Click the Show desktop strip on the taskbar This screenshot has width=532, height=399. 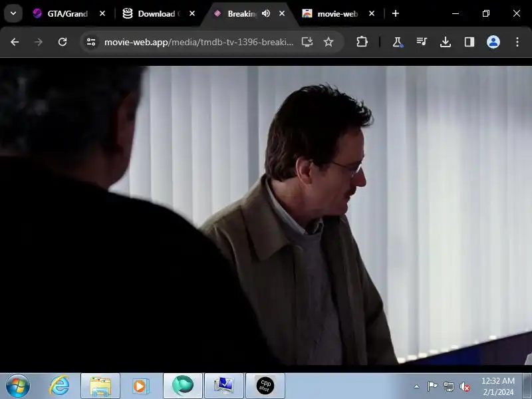click(x=527, y=386)
